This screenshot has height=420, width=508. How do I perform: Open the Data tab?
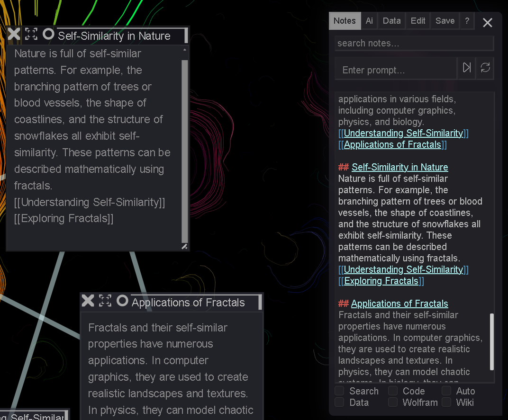point(391,21)
